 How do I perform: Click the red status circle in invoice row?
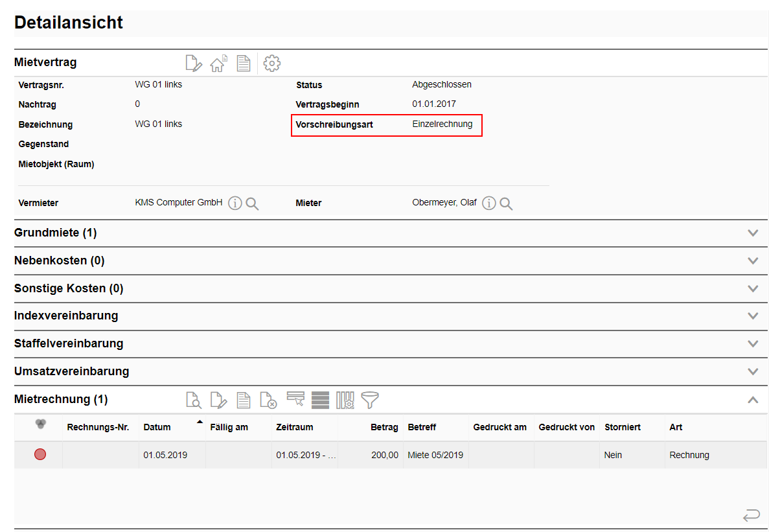[x=40, y=455]
